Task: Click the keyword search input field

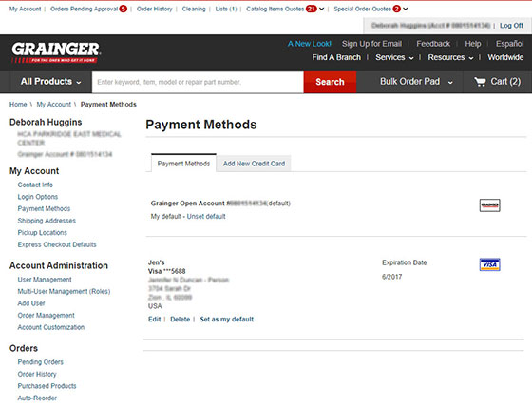Action: 198,82
